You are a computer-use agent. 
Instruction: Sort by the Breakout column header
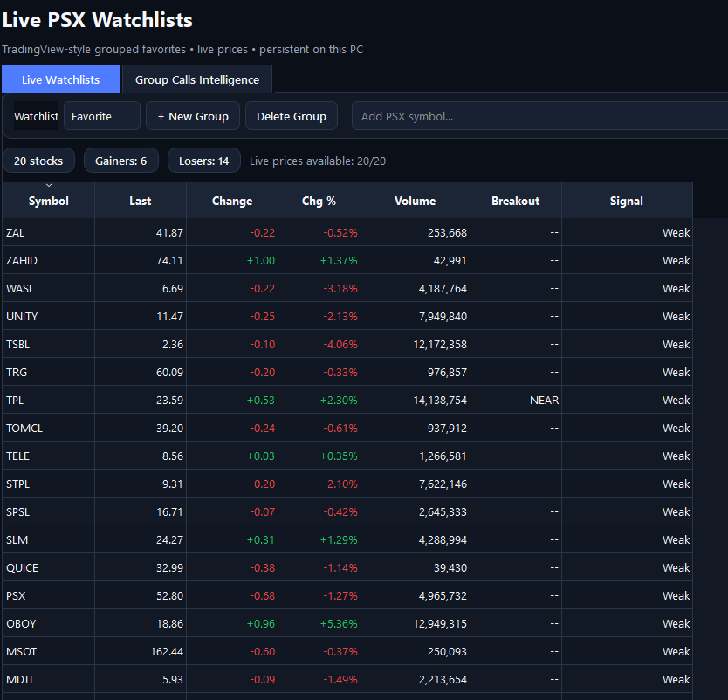coord(515,201)
